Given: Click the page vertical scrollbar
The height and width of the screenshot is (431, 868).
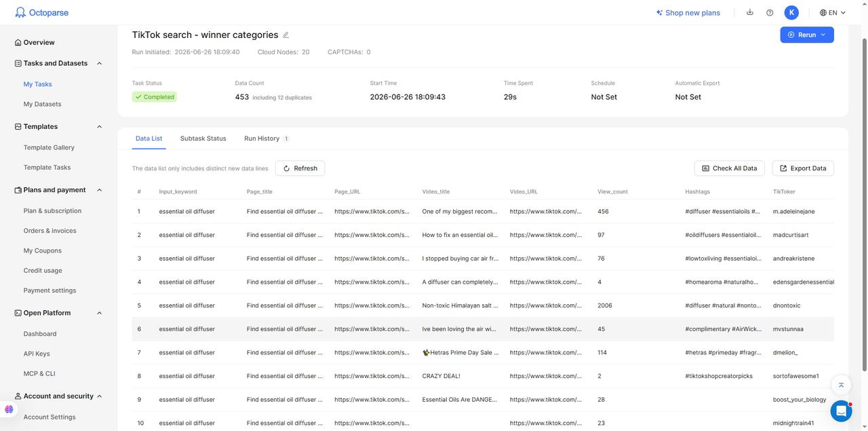Looking at the screenshot, I should point(863,204).
